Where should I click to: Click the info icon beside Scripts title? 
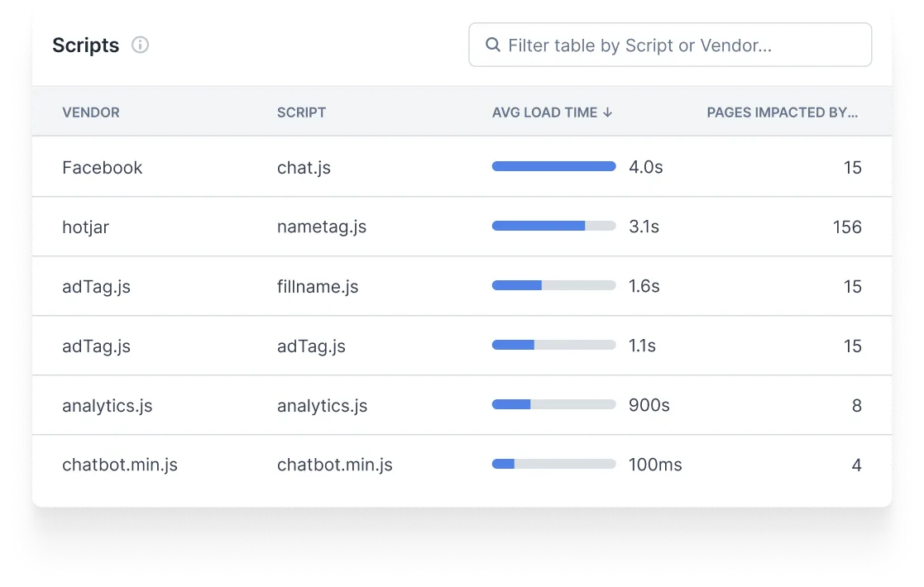[141, 45]
